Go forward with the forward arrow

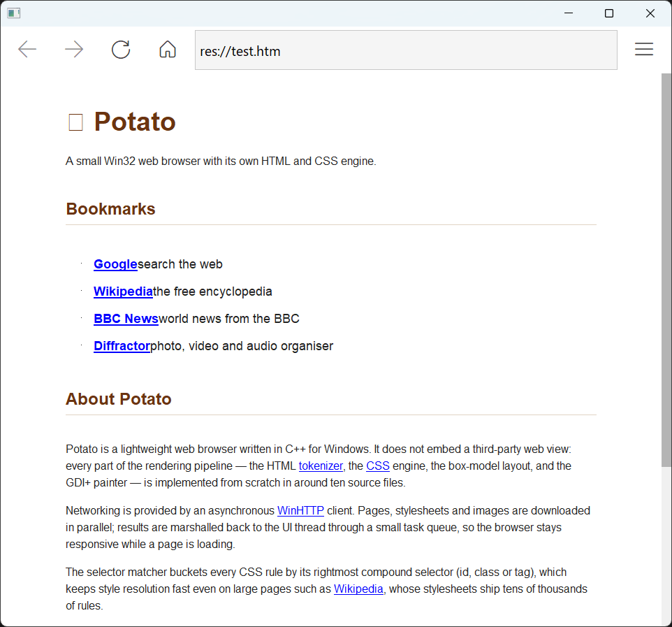click(74, 50)
